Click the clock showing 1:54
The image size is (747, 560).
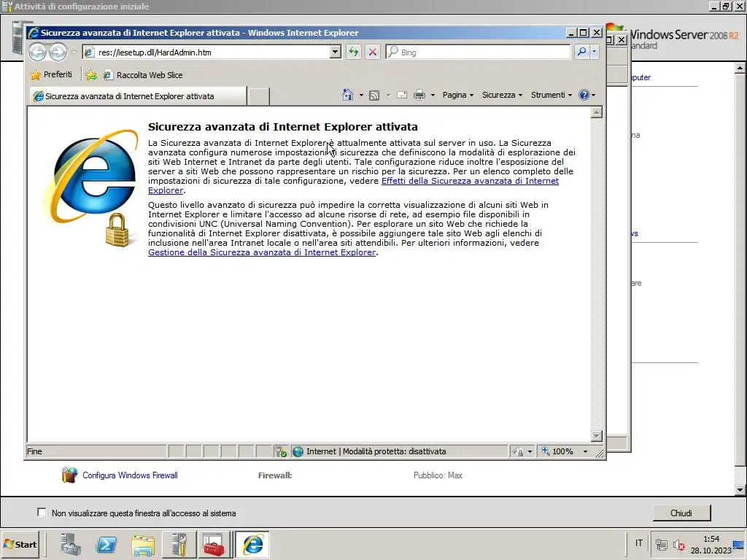click(711, 539)
